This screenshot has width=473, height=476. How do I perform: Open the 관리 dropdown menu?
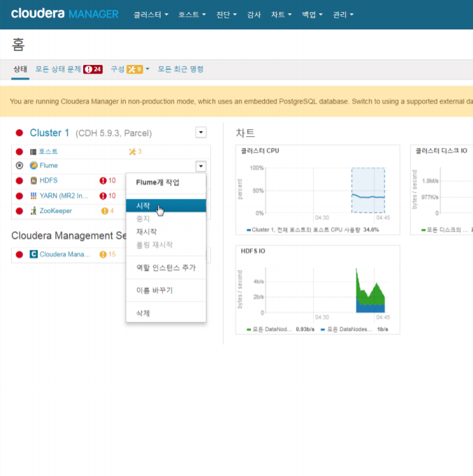[343, 15]
